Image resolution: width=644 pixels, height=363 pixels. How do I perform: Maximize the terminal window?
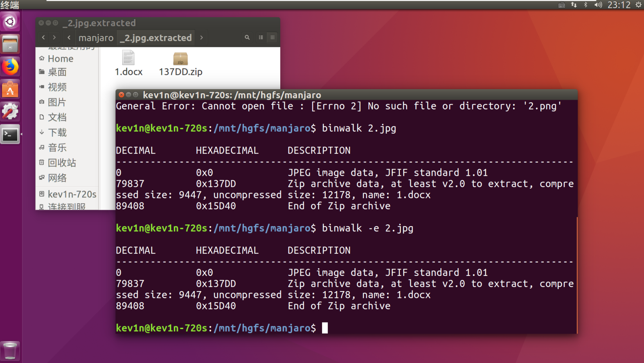(x=135, y=95)
